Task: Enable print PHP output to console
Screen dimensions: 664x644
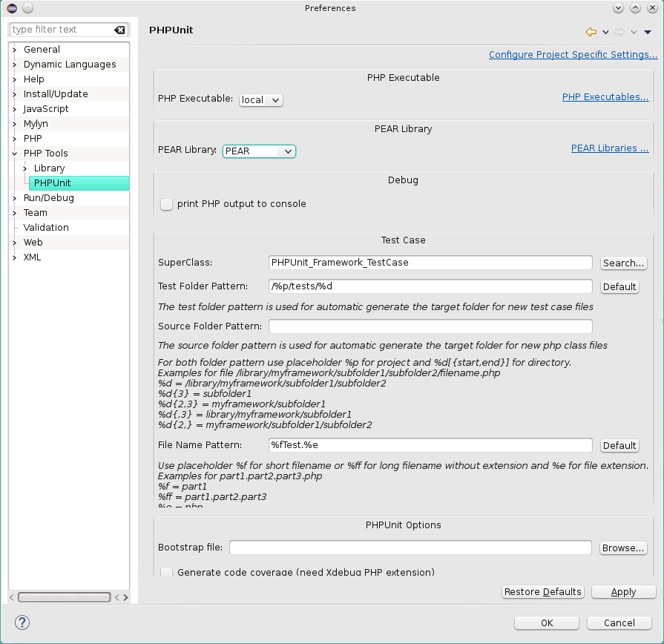Action: (167, 204)
